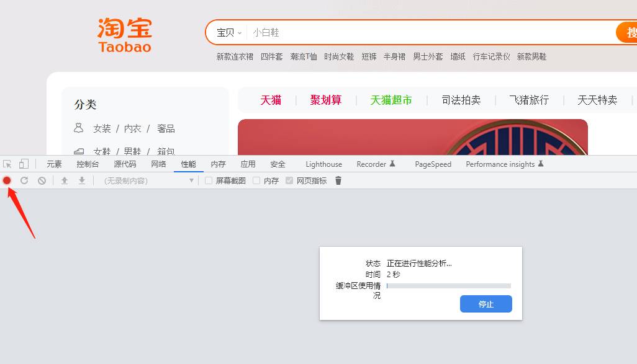Open the 无录制内容 recordings dropdown

click(148, 180)
